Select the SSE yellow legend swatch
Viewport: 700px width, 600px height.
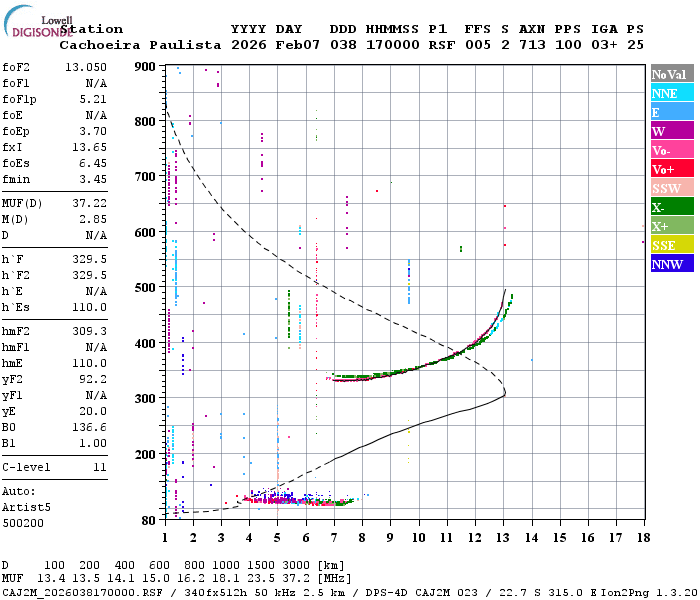(672, 245)
